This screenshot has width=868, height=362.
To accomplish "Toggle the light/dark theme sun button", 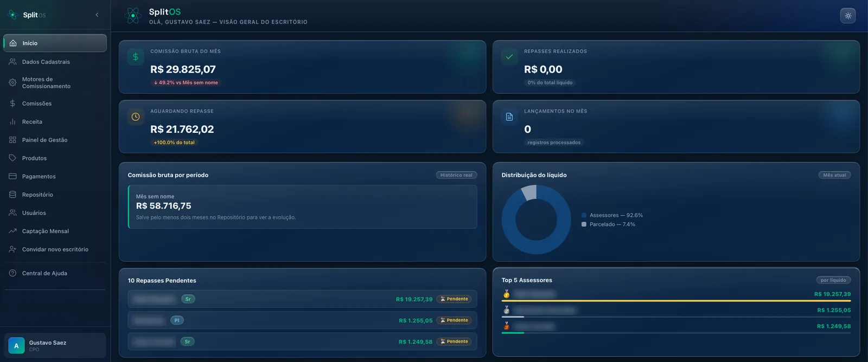I will (848, 16).
